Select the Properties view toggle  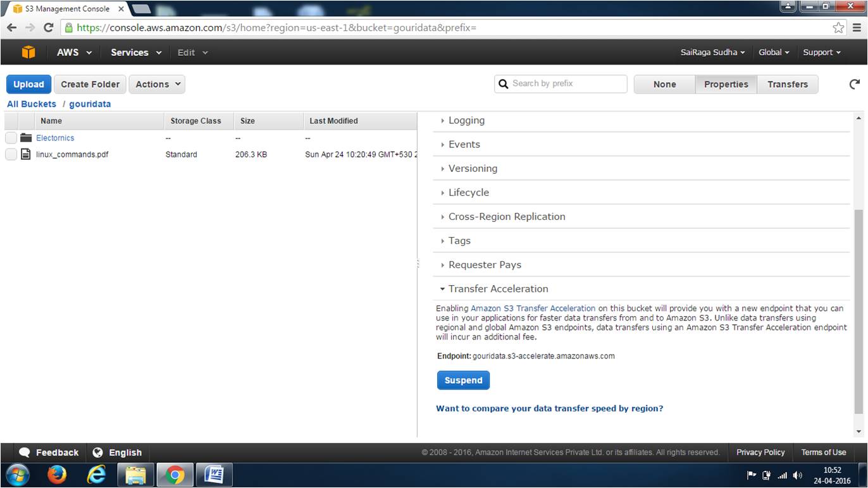coord(726,84)
